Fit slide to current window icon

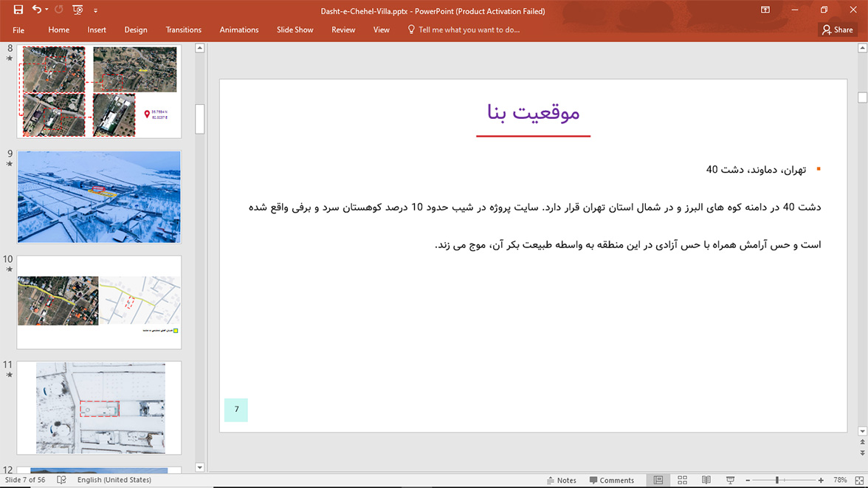(860, 481)
